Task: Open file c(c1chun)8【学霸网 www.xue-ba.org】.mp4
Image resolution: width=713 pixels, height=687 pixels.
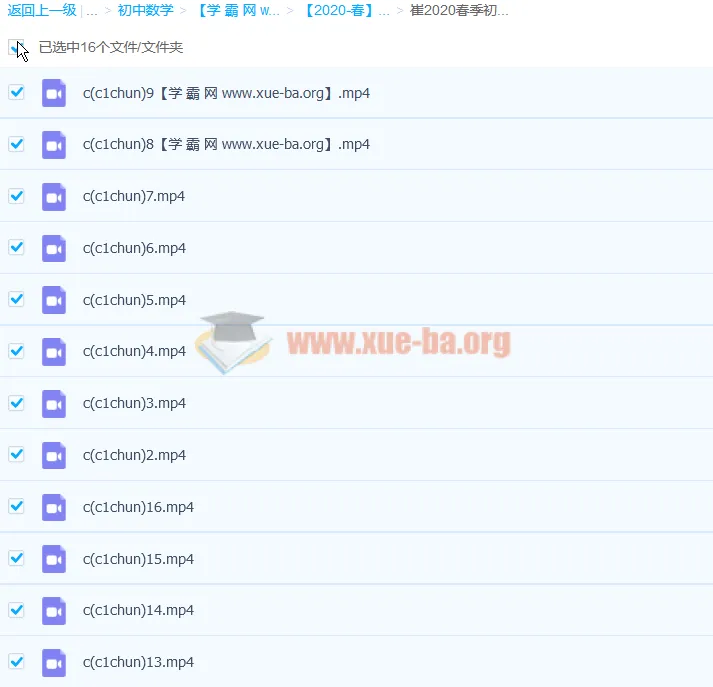Action: coord(226,145)
